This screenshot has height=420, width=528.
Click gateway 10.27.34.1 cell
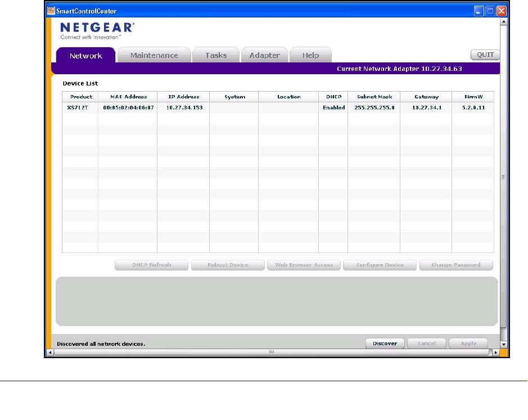[427, 108]
